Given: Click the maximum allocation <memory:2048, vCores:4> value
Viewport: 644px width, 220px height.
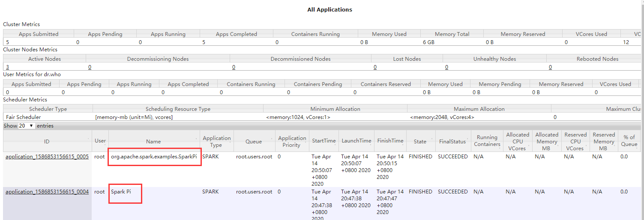Looking at the screenshot, I should pyautogui.click(x=442, y=117).
